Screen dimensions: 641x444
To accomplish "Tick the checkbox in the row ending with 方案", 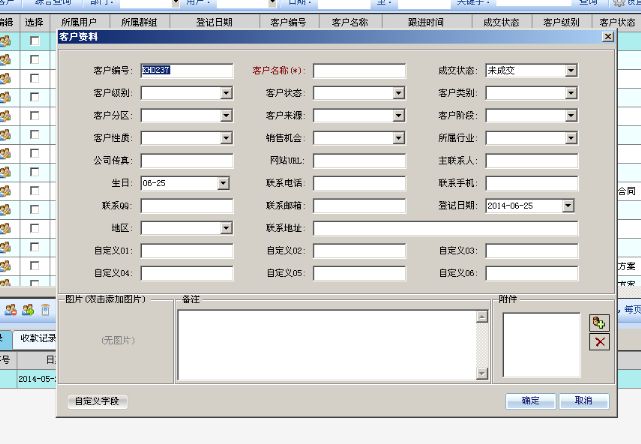I will click(34, 266).
